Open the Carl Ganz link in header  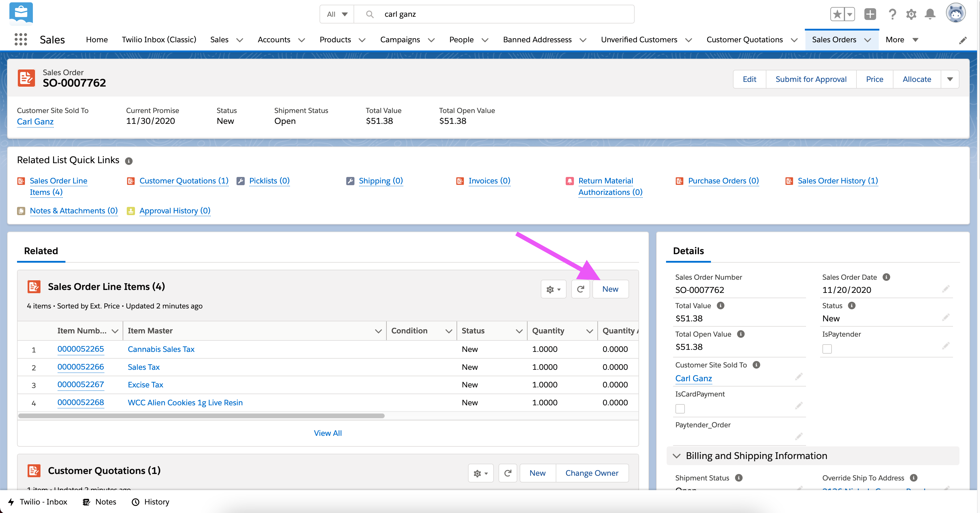click(36, 122)
